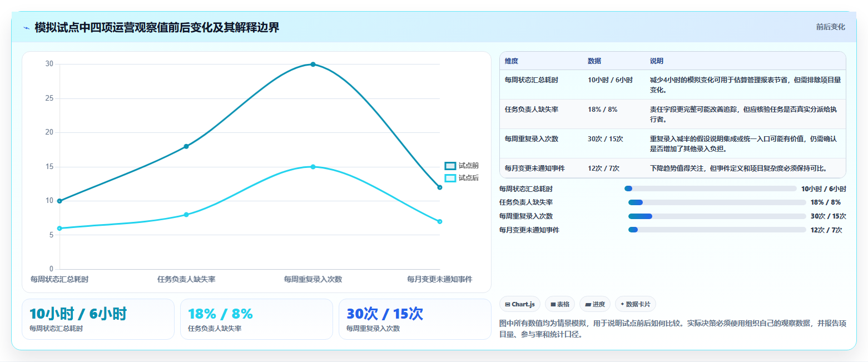Click the 每周状态汇总耗时 table row label
Image resolution: width=868 pixels, height=362 pixels.
pyautogui.click(x=532, y=80)
